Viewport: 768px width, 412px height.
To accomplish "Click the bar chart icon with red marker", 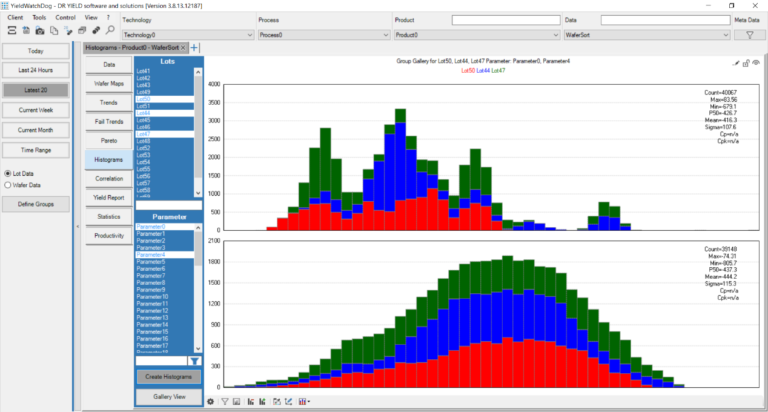I will [x=251, y=402].
